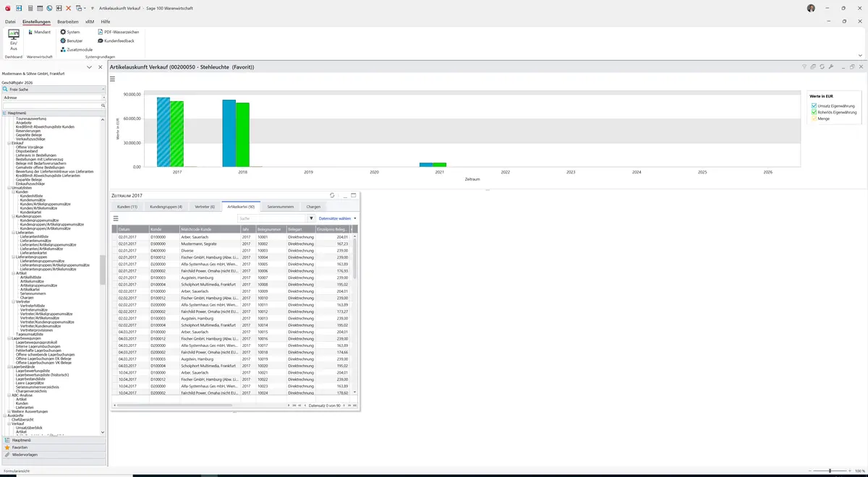Screen dimensions: 868x477
Task: Expand Weitere Auswertungen tree node
Action: point(9,411)
